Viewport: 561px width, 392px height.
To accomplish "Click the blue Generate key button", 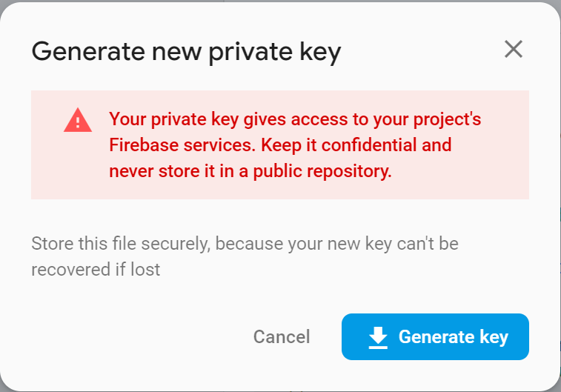I will [x=435, y=337].
